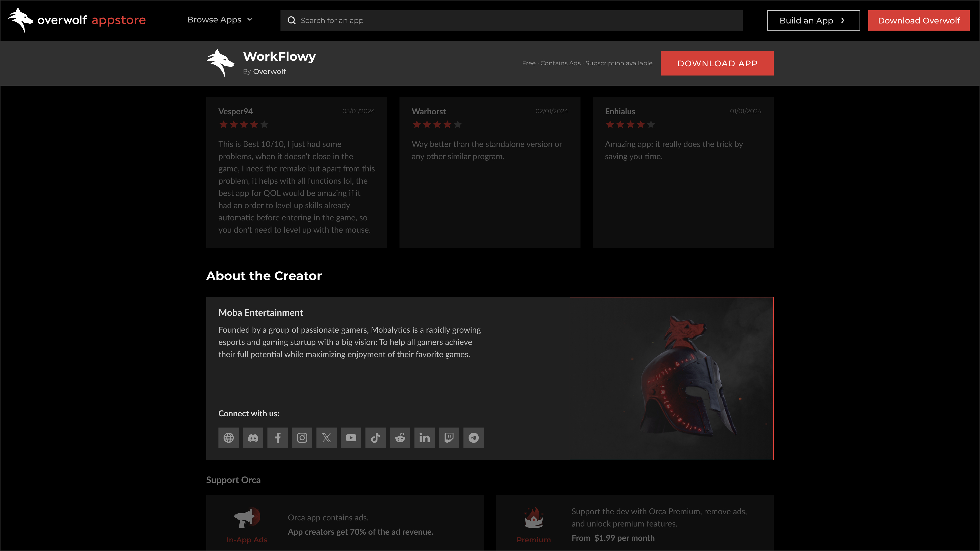Screen dimensions: 980x551
Task: Click the In-App Ads megaphone icon
Action: click(x=247, y=518)
